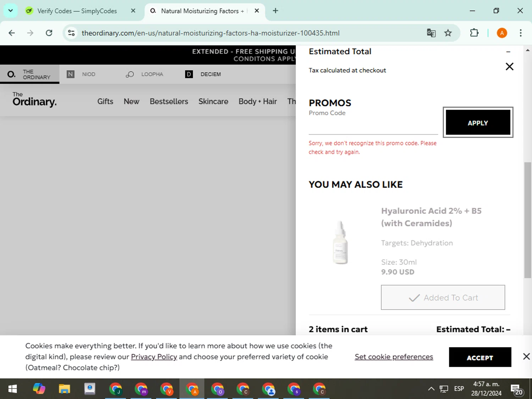Open Chrome profile avatar A
The height and width of the screenshot is (399, 532).
tap(502, 33)
